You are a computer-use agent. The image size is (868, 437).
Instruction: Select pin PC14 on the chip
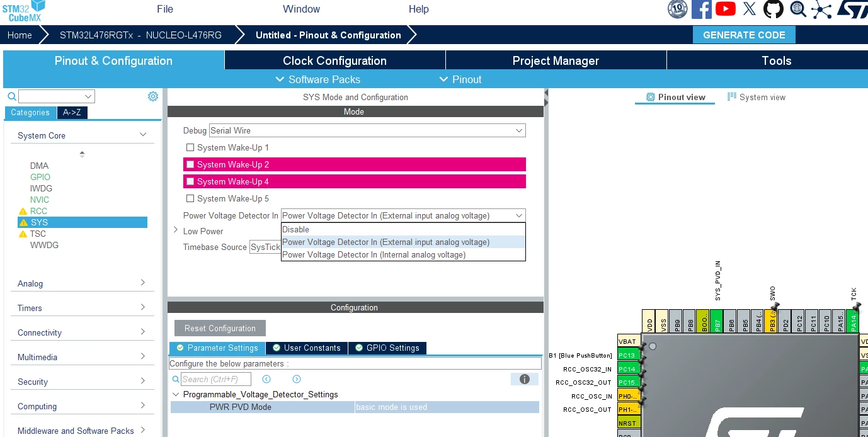[x=629, y=369]
